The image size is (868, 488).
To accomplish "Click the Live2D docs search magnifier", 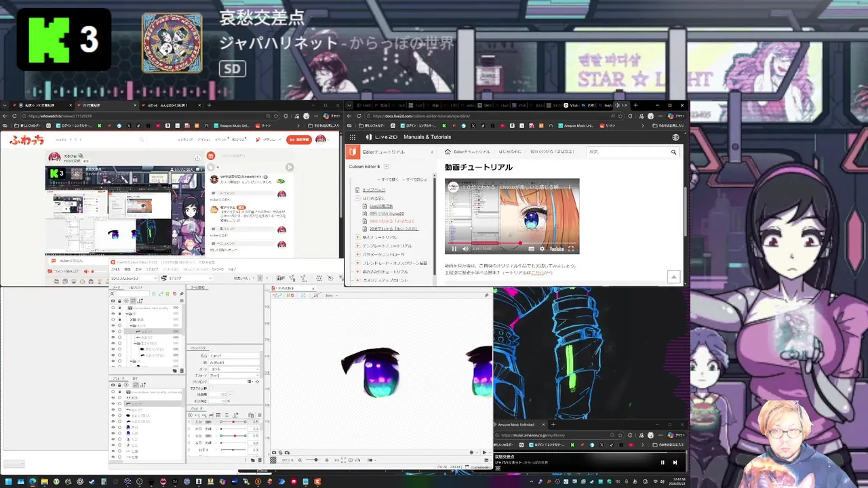I will 674,152.
